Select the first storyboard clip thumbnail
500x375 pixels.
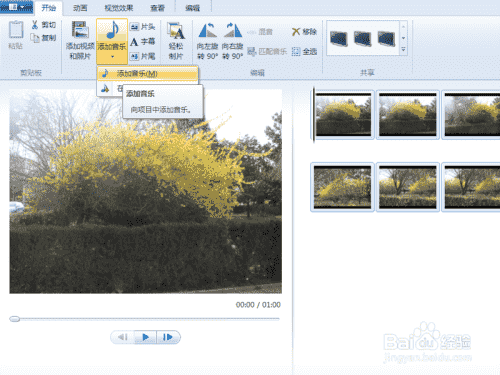pos(343,115)
